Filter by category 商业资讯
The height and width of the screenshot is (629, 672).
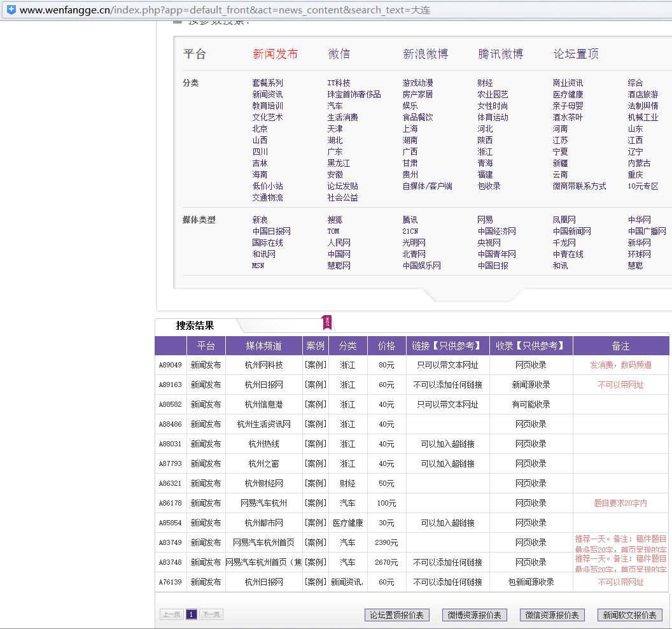(x=568, y=83)
